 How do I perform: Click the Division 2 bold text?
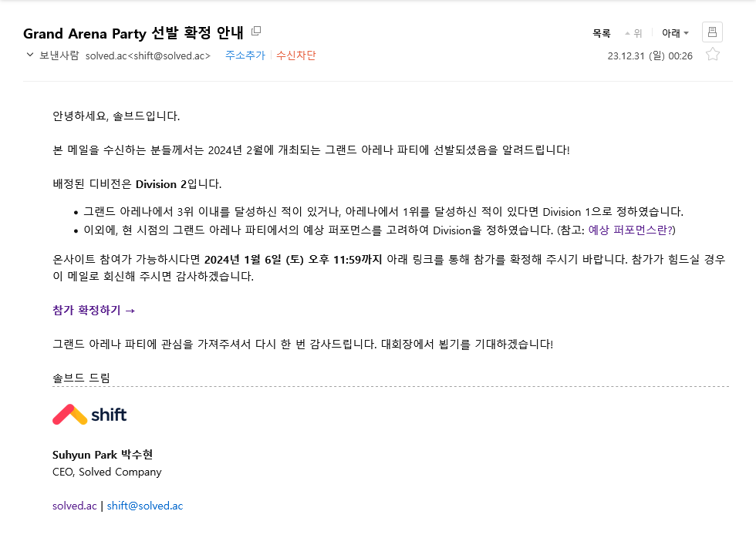[161, 184]
